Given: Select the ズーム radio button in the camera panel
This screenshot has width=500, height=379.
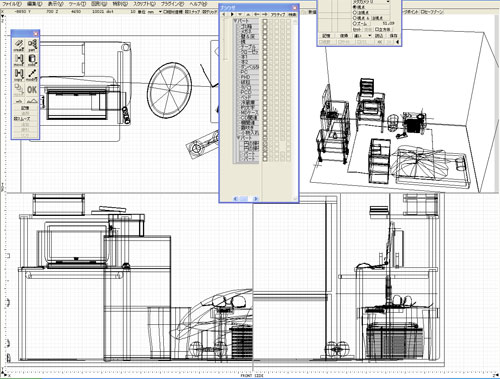Looking at the screenshot, I should tap(355, 24).
